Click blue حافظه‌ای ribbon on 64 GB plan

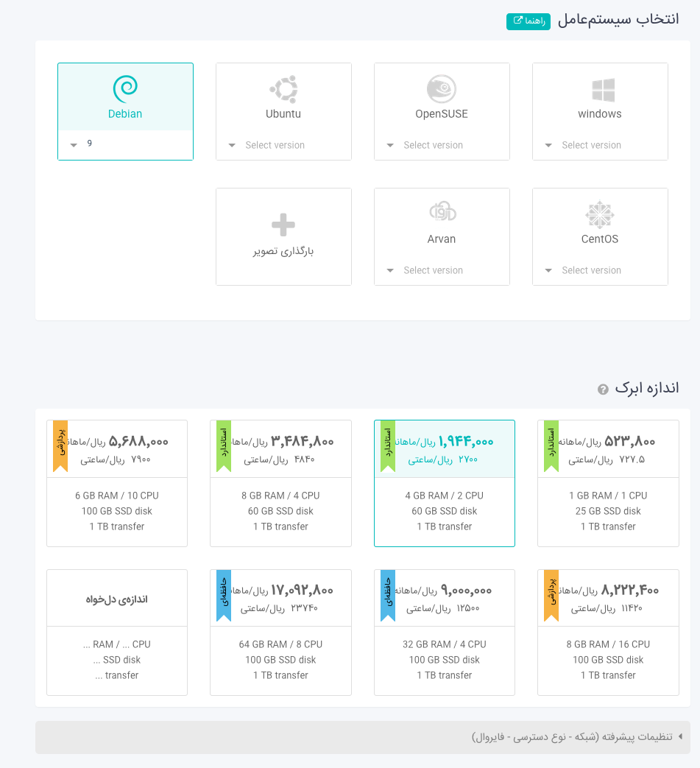(224, 595)
